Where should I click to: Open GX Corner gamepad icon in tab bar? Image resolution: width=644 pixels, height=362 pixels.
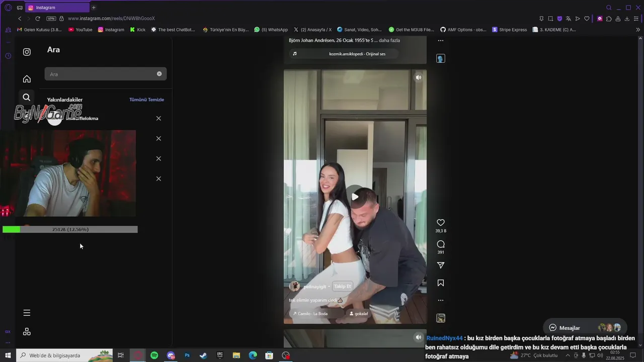[20, 8]
